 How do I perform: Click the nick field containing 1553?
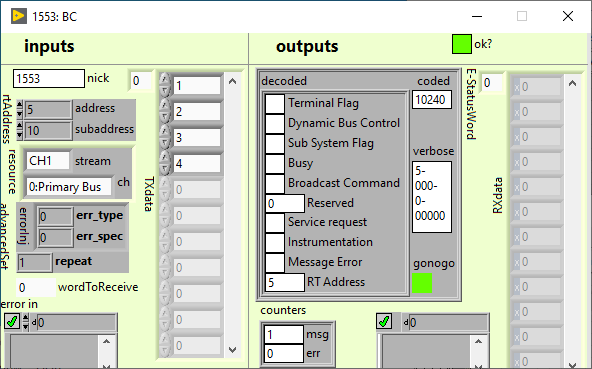pos(49,78)
